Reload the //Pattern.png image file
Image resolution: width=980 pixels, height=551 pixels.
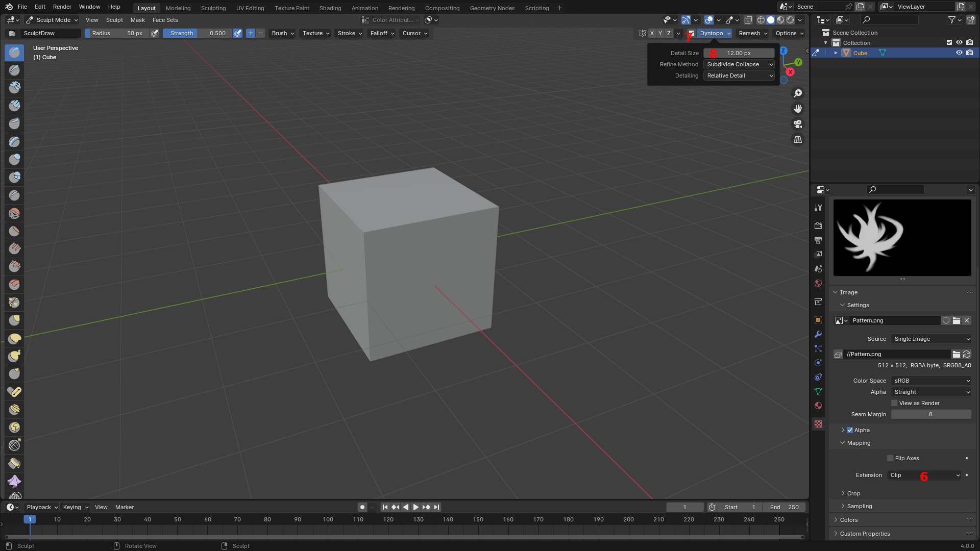pos(967,354)
